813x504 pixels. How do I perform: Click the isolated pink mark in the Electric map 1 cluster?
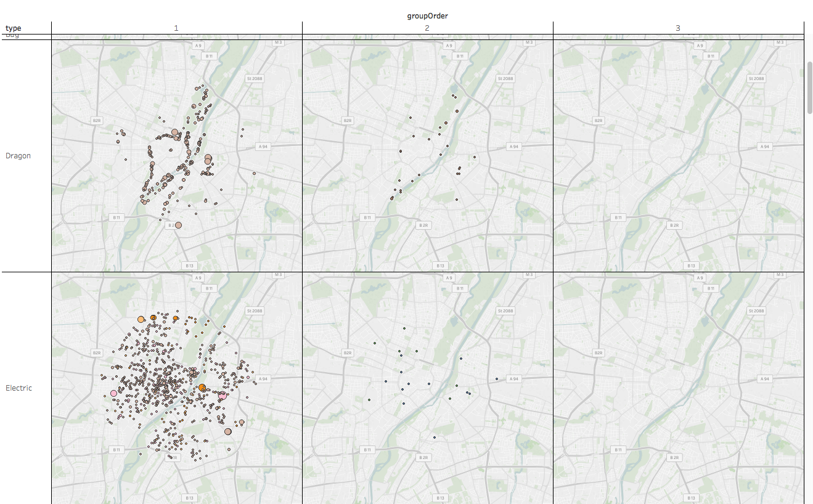click(x=113, y=393)
